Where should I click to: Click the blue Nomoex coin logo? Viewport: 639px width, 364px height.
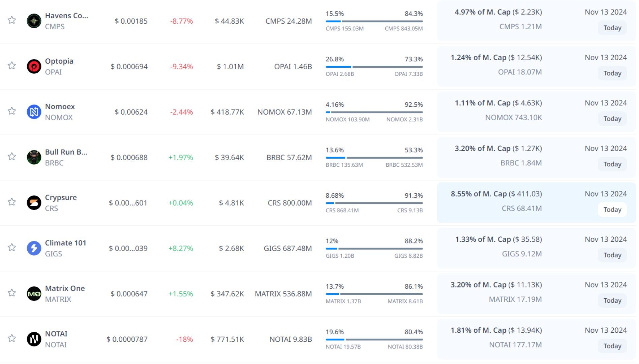34,112
